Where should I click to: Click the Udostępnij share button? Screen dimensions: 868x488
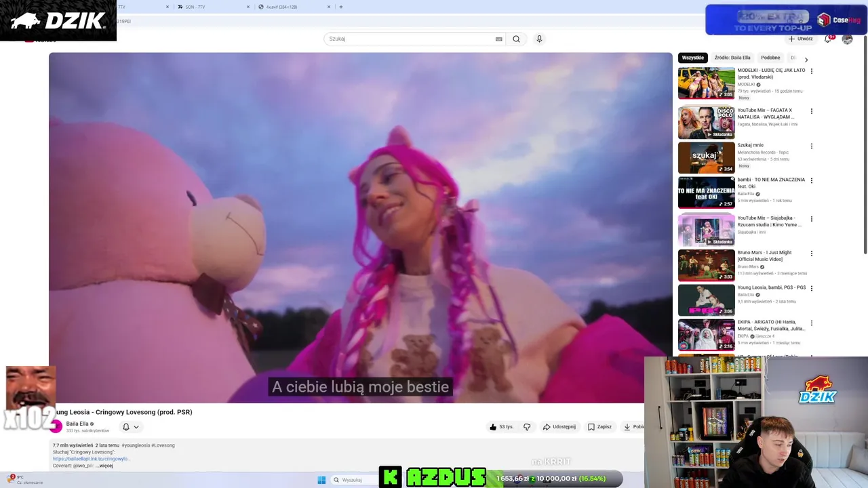(x=559, y=427)
